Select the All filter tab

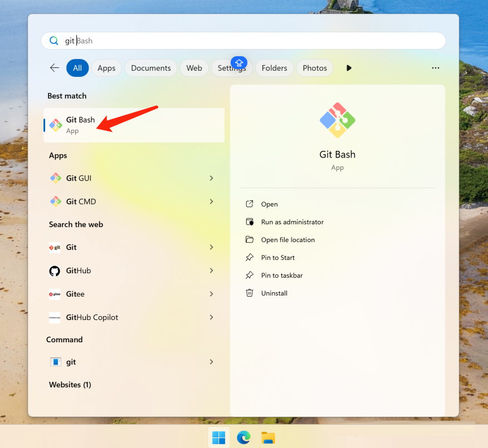[77, 68]
